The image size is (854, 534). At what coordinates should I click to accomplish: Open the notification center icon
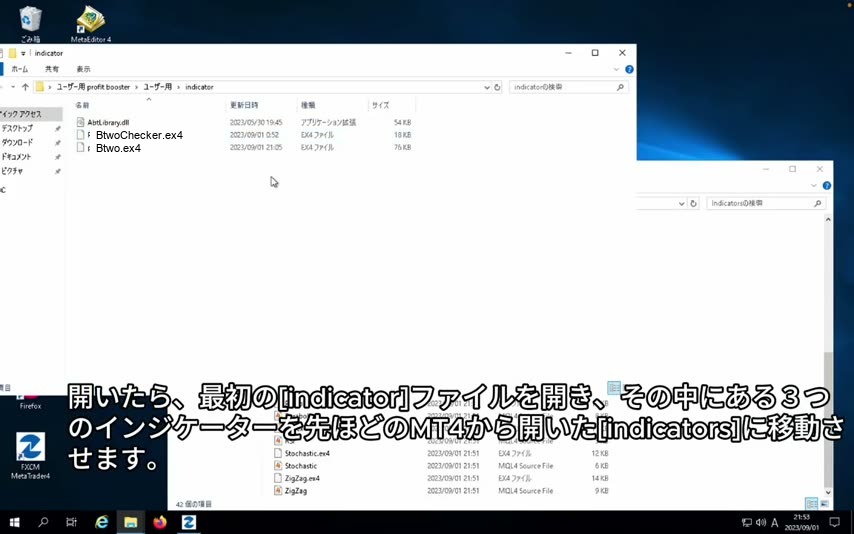click(834, 523)
